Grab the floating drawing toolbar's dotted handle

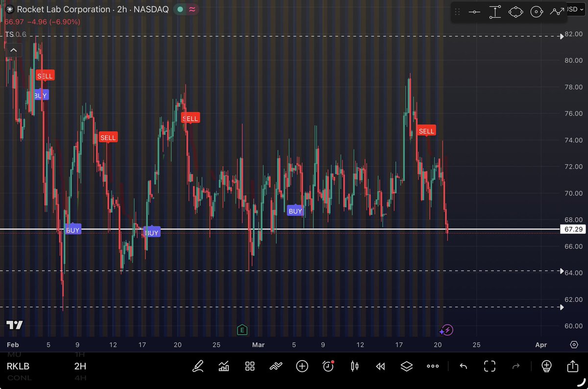458,12
